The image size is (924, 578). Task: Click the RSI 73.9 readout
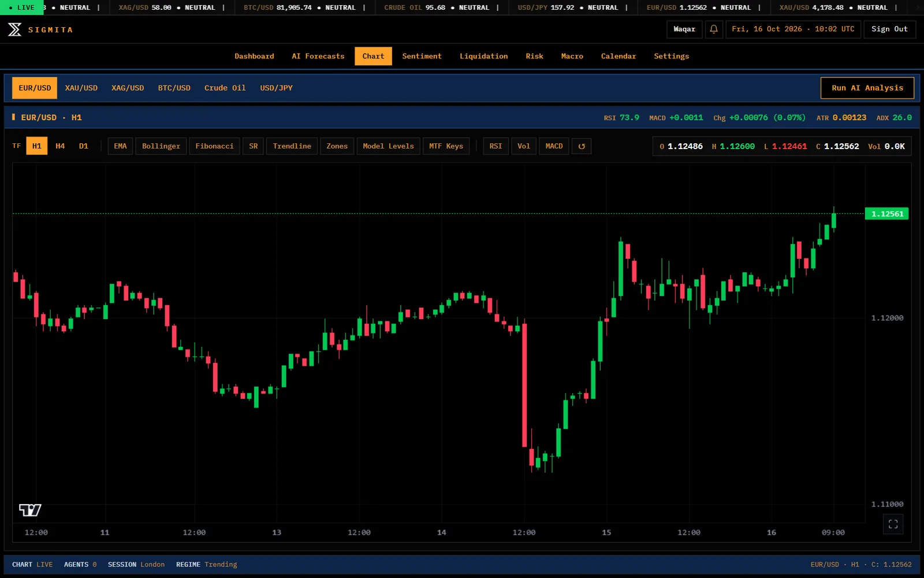click(621, 117)
